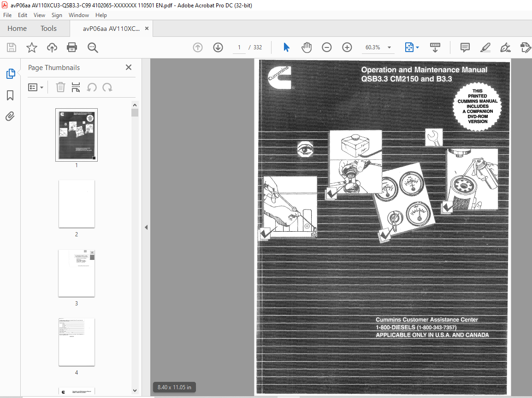This screenshot has width=532, height=398.
Task: Click the 8.40 x 11.05 in page size label
Action: [174, 387]
